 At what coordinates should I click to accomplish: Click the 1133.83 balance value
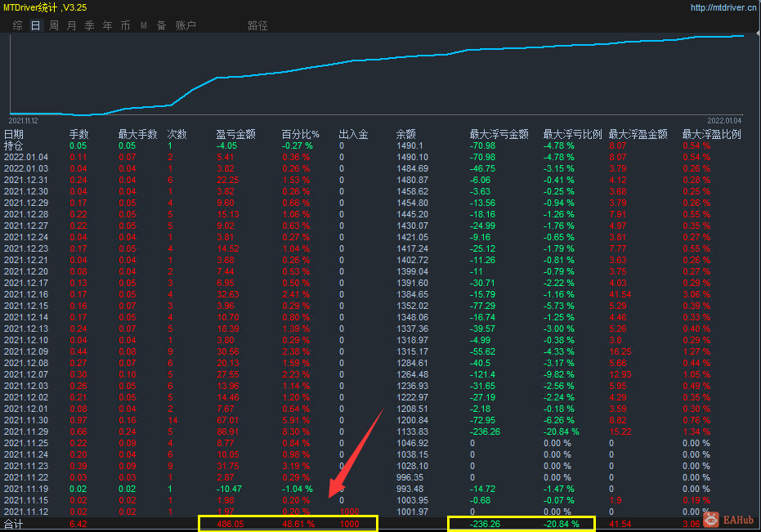pos(413,432)
